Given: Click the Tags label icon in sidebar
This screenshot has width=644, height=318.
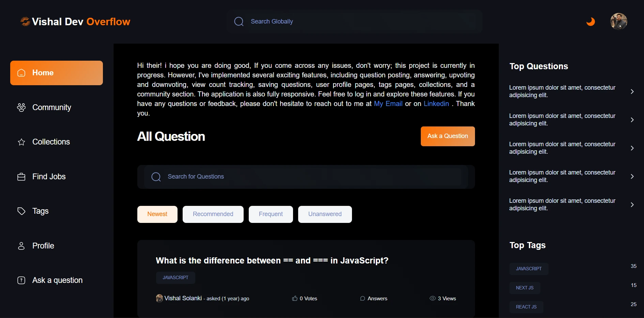Looking at the screenshot, I should click(x=21, y=211).
